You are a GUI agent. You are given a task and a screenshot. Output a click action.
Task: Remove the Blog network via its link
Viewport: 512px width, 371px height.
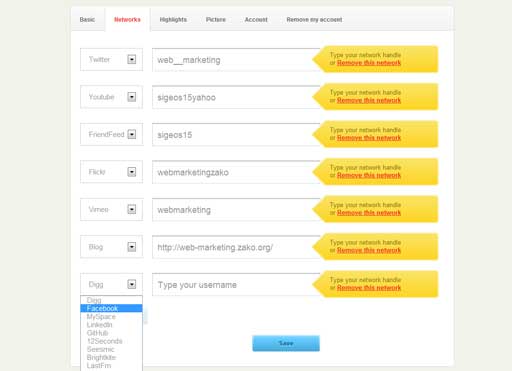369,250
